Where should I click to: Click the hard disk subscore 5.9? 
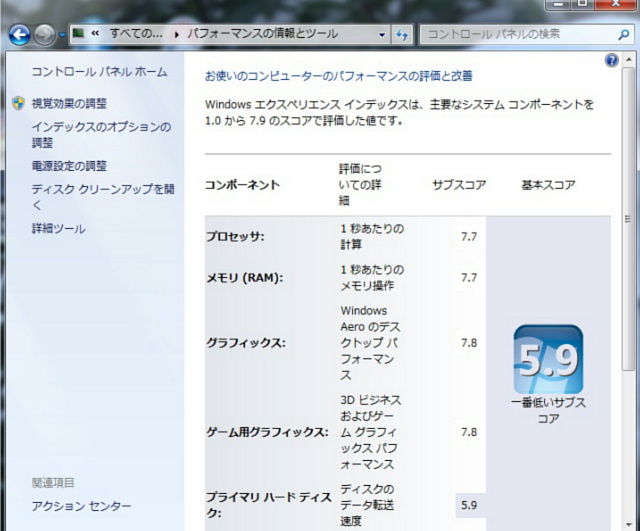point(469,505)
